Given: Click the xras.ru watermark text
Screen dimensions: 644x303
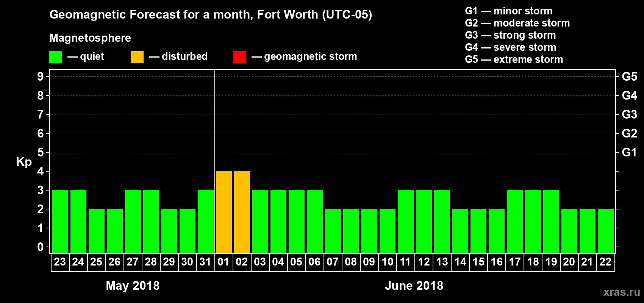Looking at the screenshot, I should coord(622,292).
